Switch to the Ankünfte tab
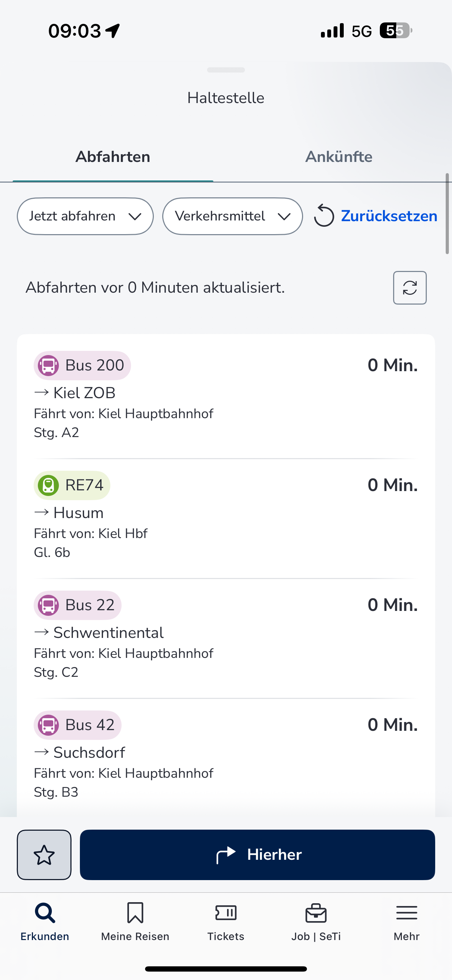The width and height of the screenshot is (452, 980). coord(338,157)
